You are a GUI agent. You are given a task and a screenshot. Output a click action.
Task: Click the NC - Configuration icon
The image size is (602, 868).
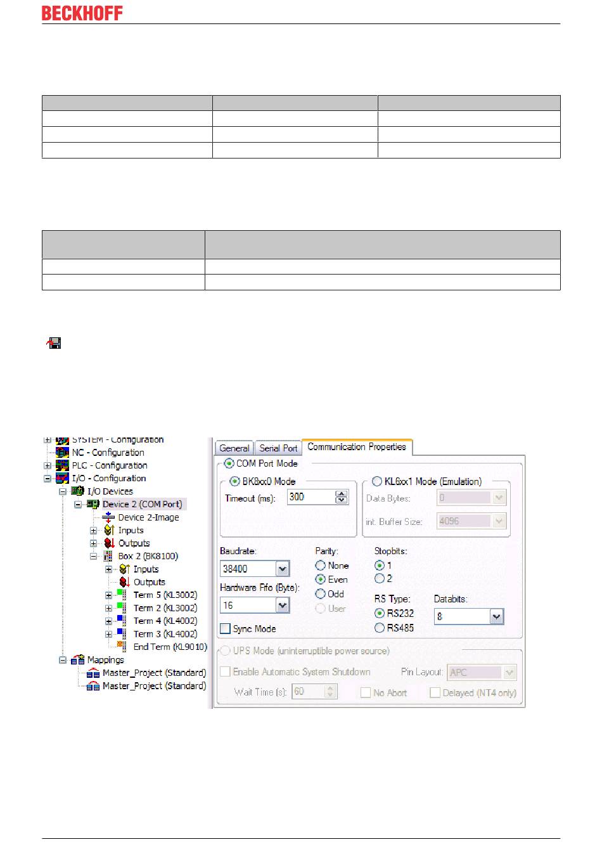point(62,452)
